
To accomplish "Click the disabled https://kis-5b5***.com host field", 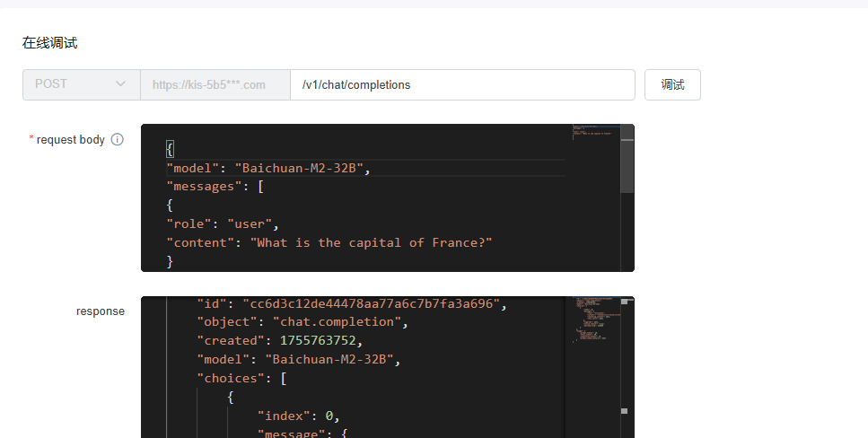I will point(215,84).
